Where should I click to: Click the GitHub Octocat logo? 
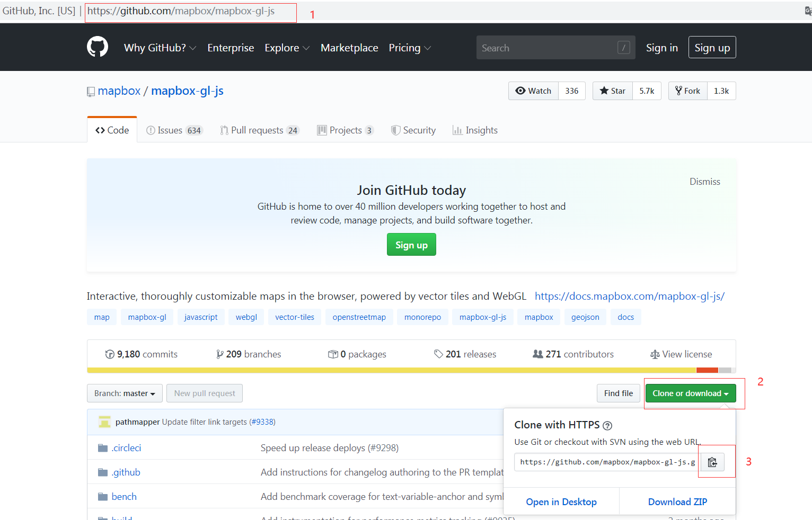(x=98, y=47)
